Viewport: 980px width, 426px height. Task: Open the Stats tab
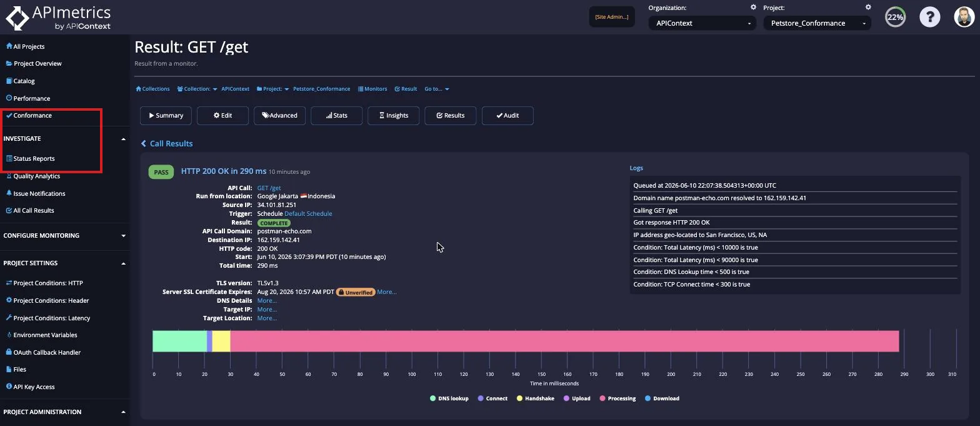[x=336, y=116]
